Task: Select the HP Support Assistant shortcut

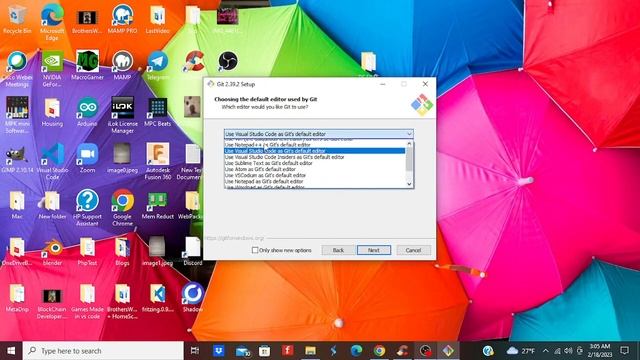Action: [87, 208]
